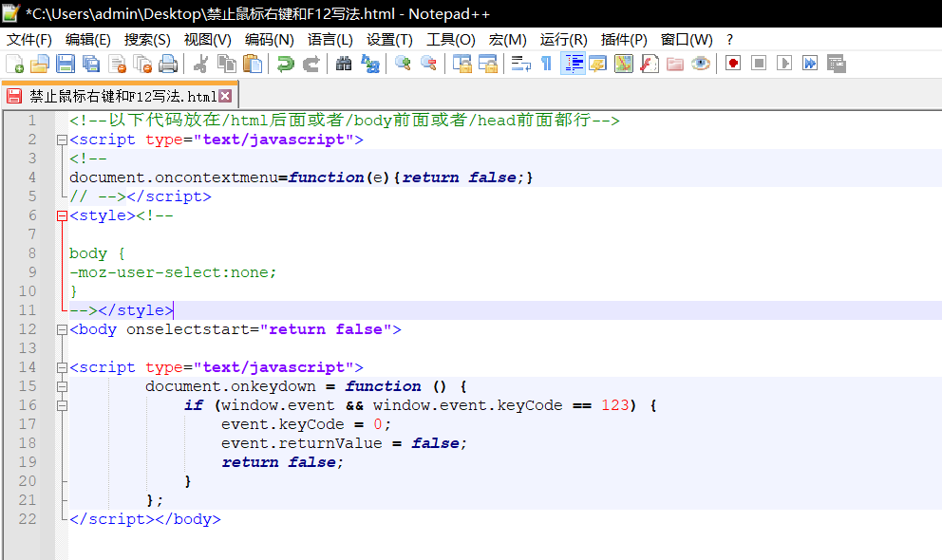Toggle the indent guide icon

coord(573,64)
